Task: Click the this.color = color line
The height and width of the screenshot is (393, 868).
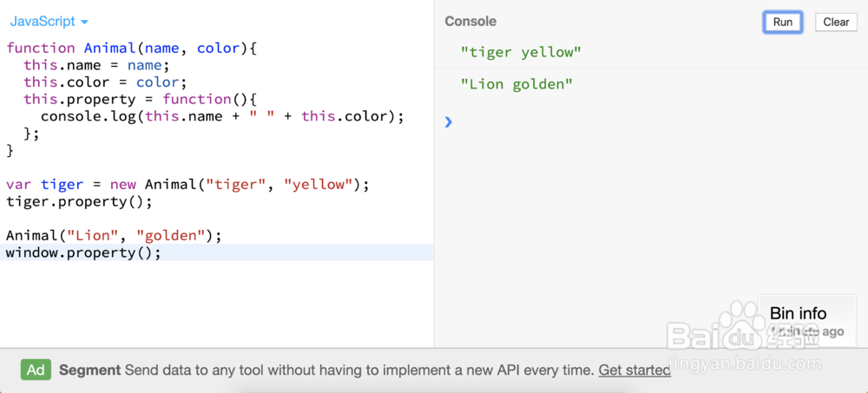Action: coord(106,82)
